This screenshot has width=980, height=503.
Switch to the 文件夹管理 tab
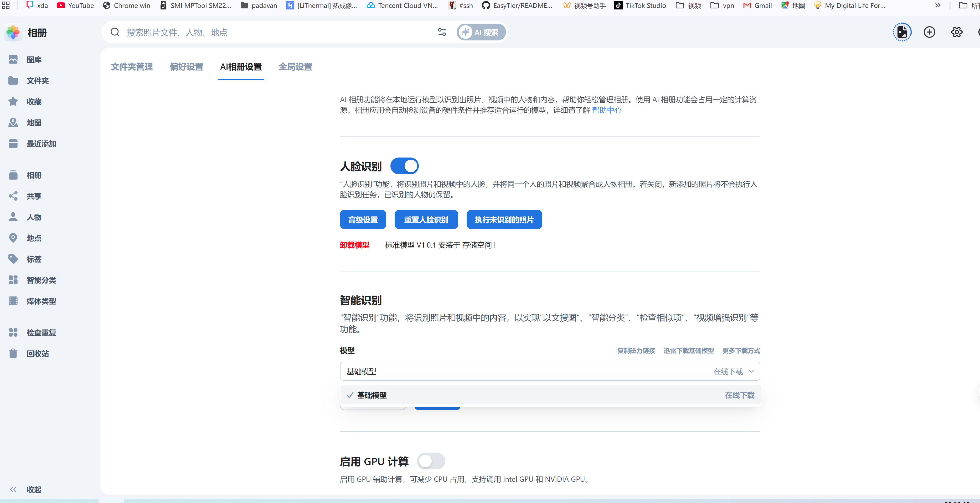pyautogui.click(x=132, y=67)
